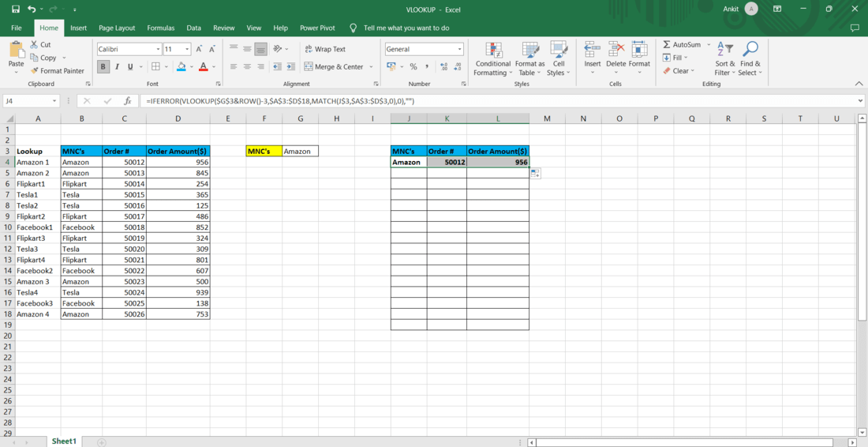
Task: Click the Clear button
Action: 676,71
